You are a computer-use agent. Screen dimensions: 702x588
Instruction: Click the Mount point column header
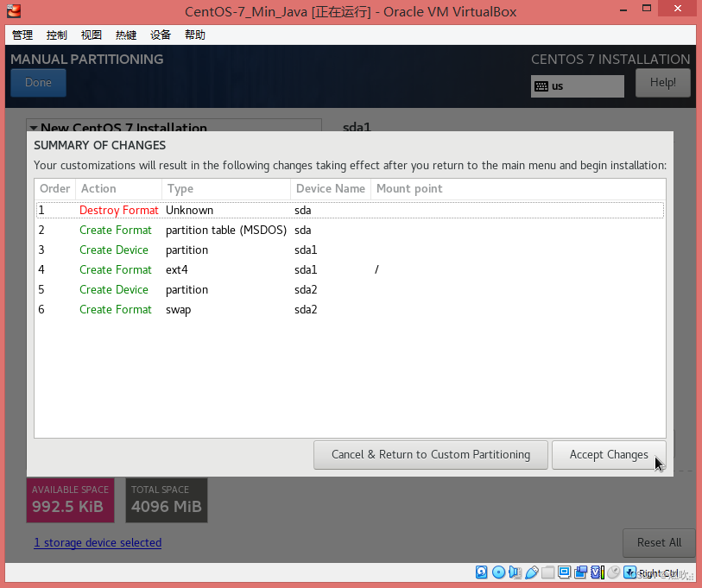[x=518, y=188]
